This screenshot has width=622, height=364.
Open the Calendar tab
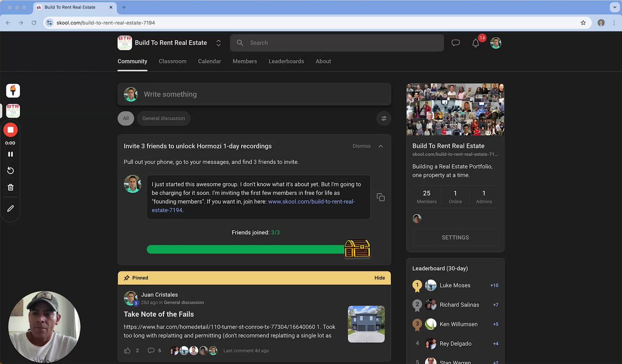[209, 61]
